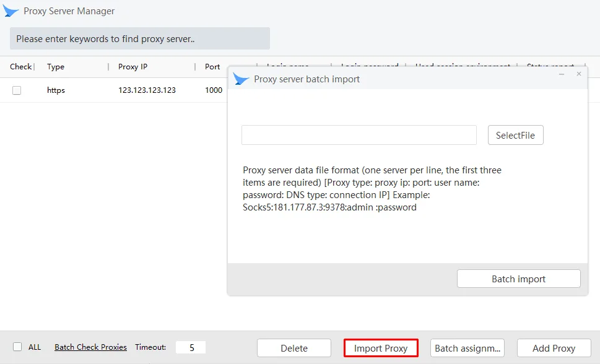The height and width of the screenshot is (364, 600).
Task: Click the proxy data file format description
Action: pos(372,189)
